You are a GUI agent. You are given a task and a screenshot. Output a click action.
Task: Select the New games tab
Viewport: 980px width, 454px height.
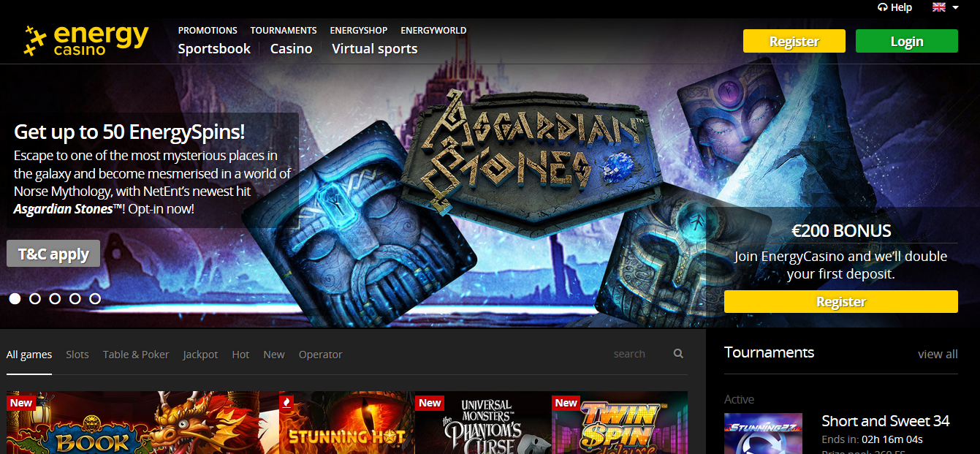[x=274, y=355]
